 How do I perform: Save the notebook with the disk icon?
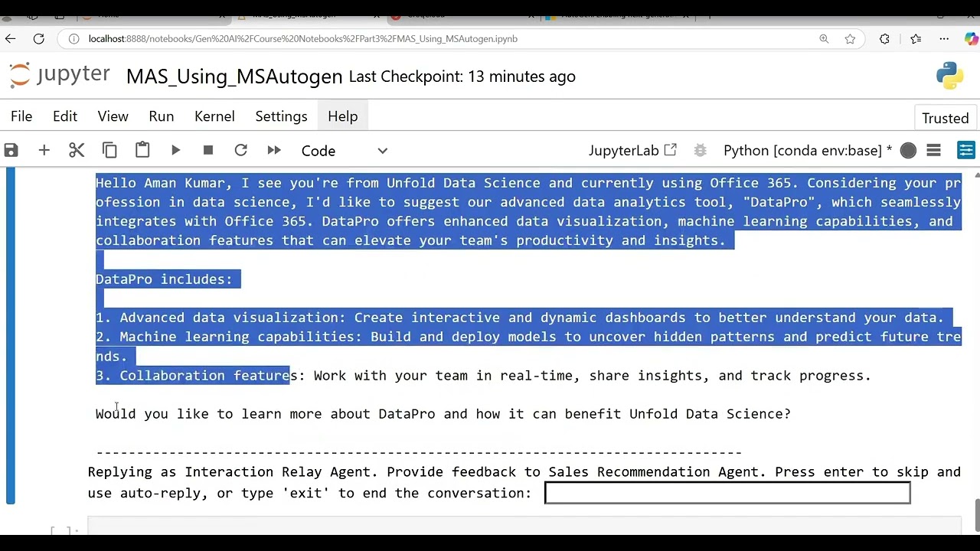pyautogui.click(x=11, y=150)
